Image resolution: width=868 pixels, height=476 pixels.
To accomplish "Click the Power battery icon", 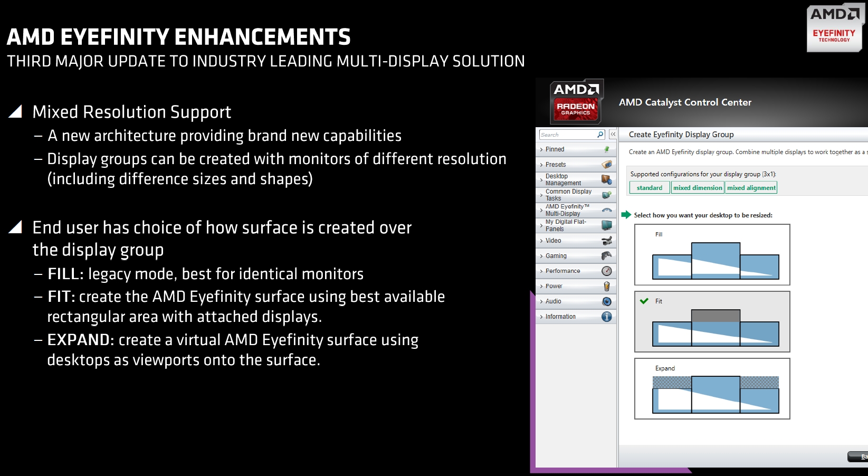I will coord(607,286).
